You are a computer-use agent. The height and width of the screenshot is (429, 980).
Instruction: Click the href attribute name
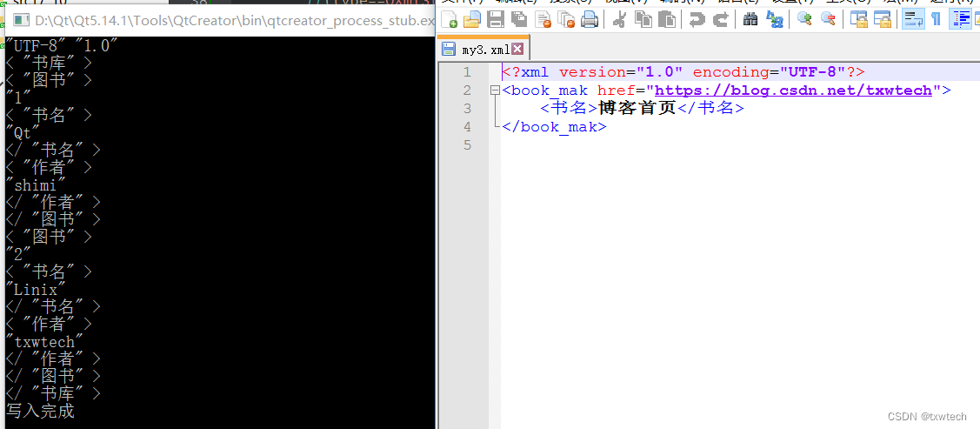[617, 90]
